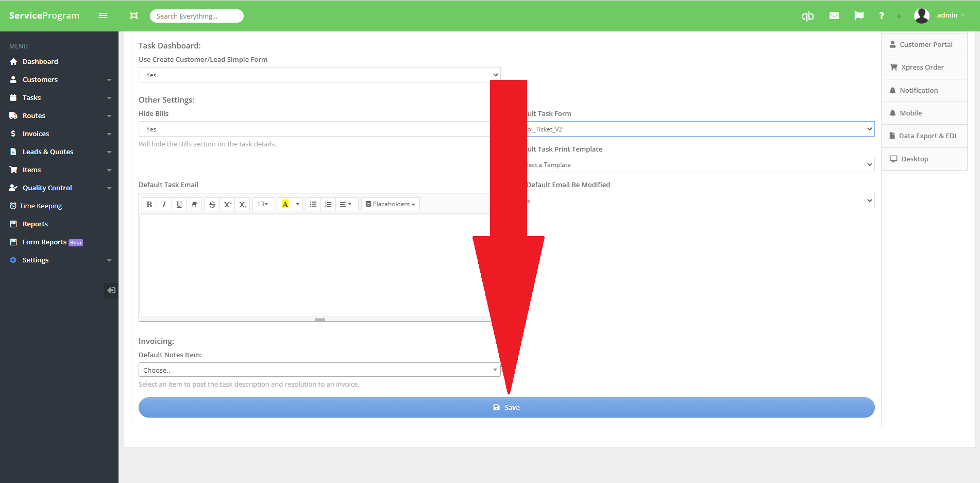Click the flag icon in header
Viewport: 980px width, 483px height.
[858, 16]
